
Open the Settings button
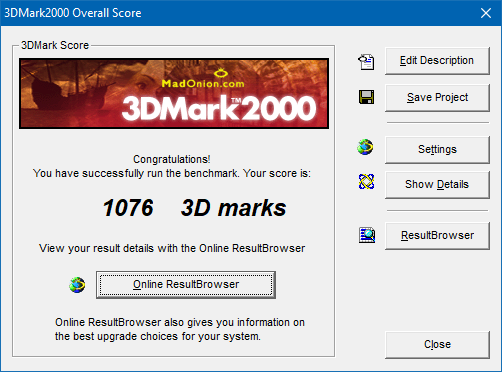pyautogui.click(x=437, y=149)
